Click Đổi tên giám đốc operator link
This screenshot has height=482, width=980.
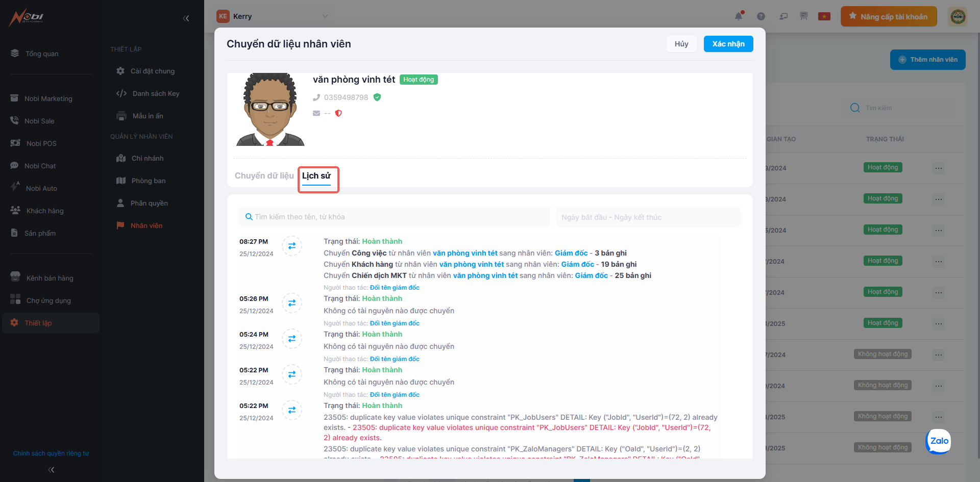pos(395,288)
